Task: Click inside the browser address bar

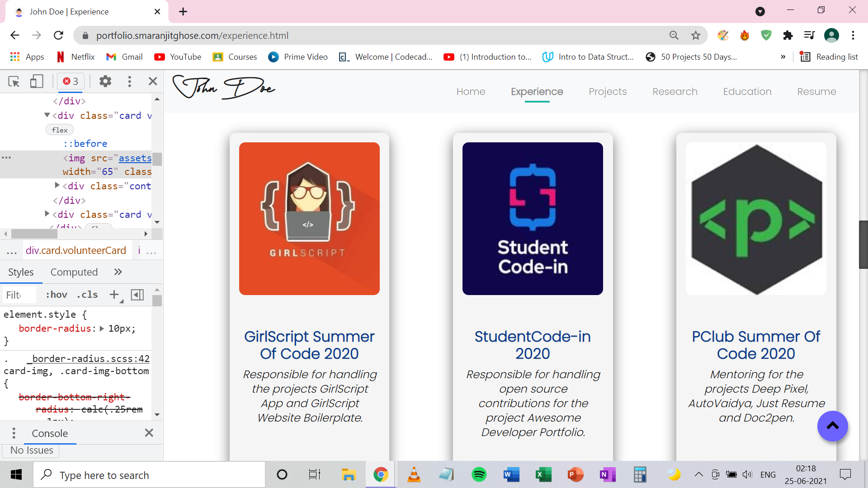Action: click(x=316, y=35)
